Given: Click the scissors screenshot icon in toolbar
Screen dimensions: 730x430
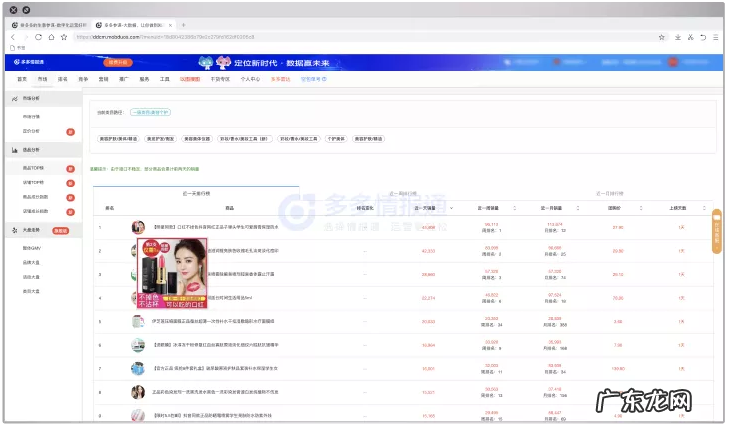Looking at the screenshot, I should tap(691, 37).
